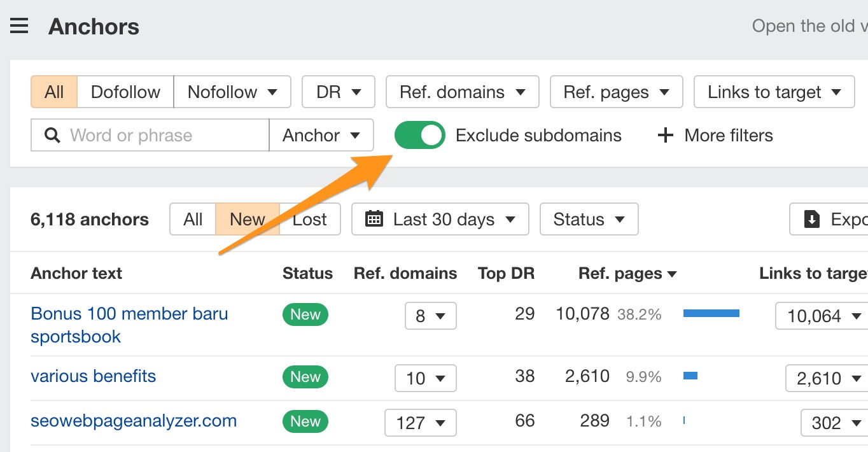Open the Ref. domains filter dropdown

coord(462,92)
